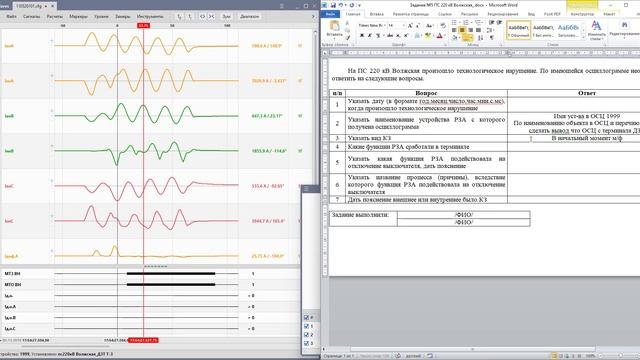This screenshot has width=640, height=360.
Task: Toggle the checkbox labeled 2 in the side panel
Action: point(307,335)
